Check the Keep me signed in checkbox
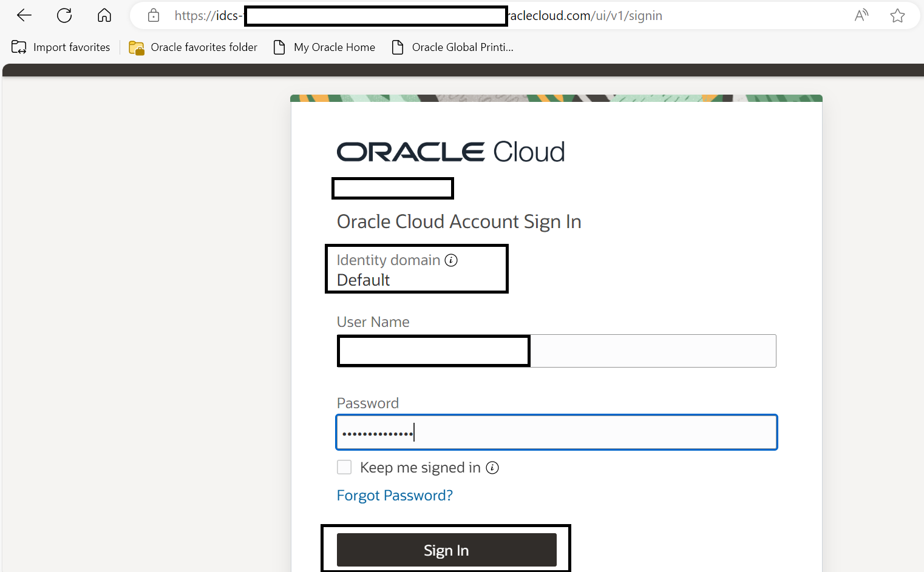924x572 pixels. point(344,467)
